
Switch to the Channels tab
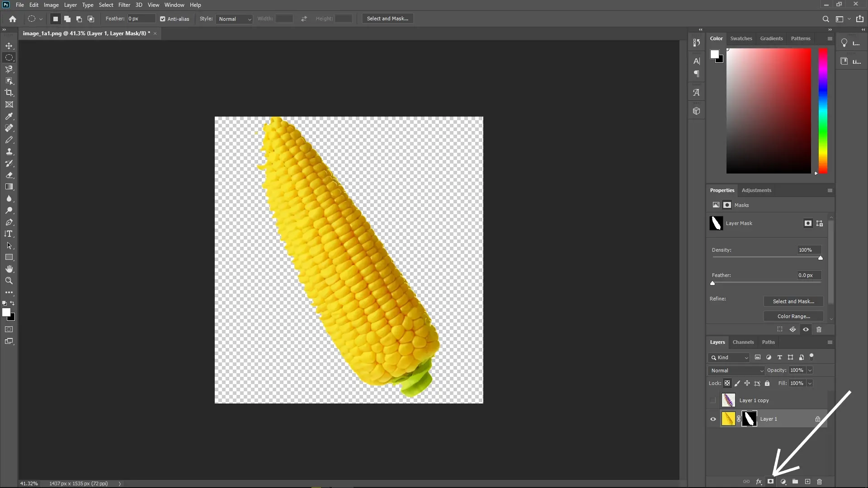click(x=744, y=342)
